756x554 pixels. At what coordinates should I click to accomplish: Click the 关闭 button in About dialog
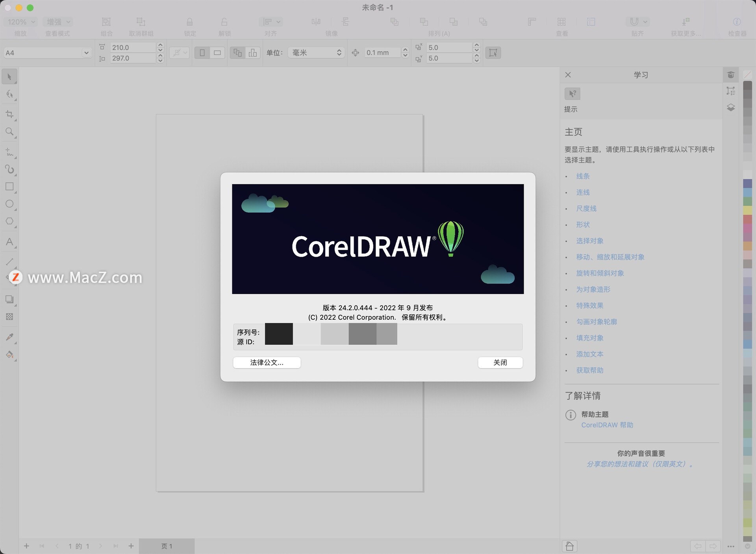pos(500,363)
